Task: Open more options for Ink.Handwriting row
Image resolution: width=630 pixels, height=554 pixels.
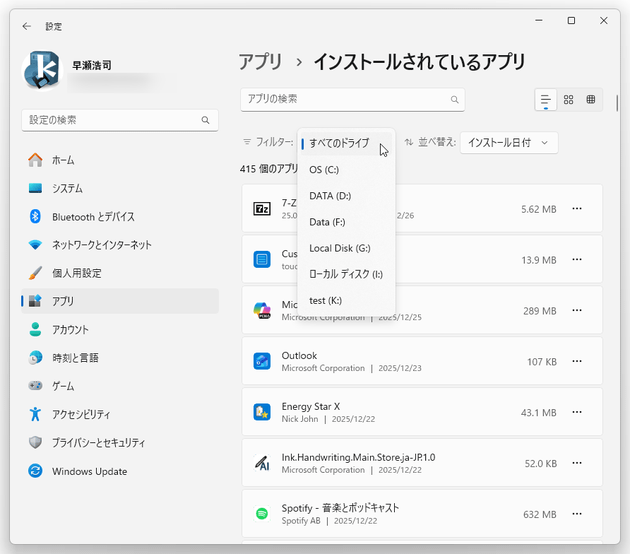Action: coord(577,463)
